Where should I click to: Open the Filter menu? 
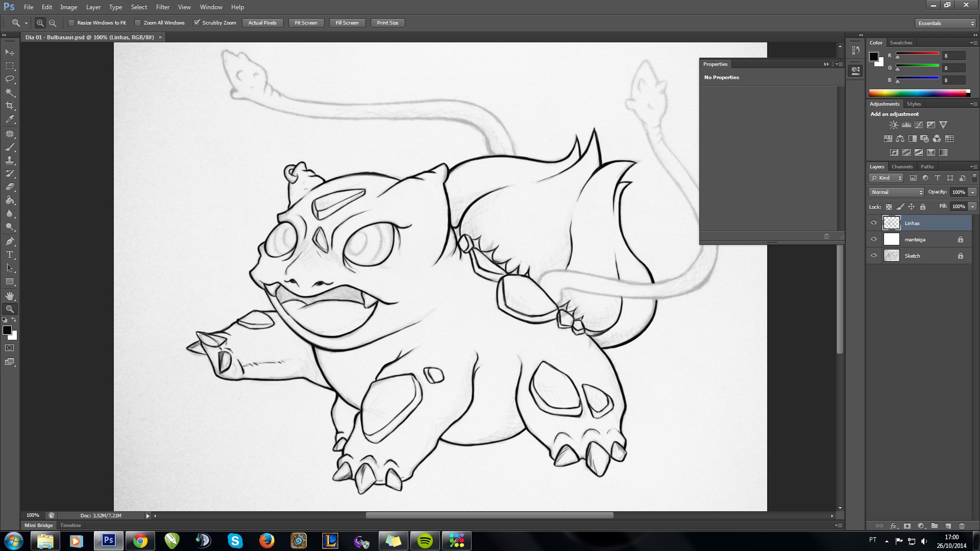[162, 7]
